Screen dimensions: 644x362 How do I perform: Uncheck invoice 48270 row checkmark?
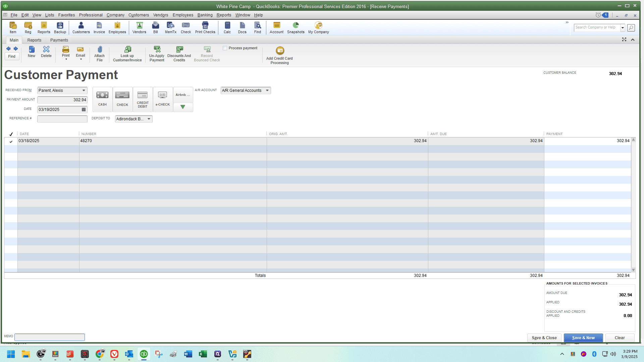(x=11, y=141)
